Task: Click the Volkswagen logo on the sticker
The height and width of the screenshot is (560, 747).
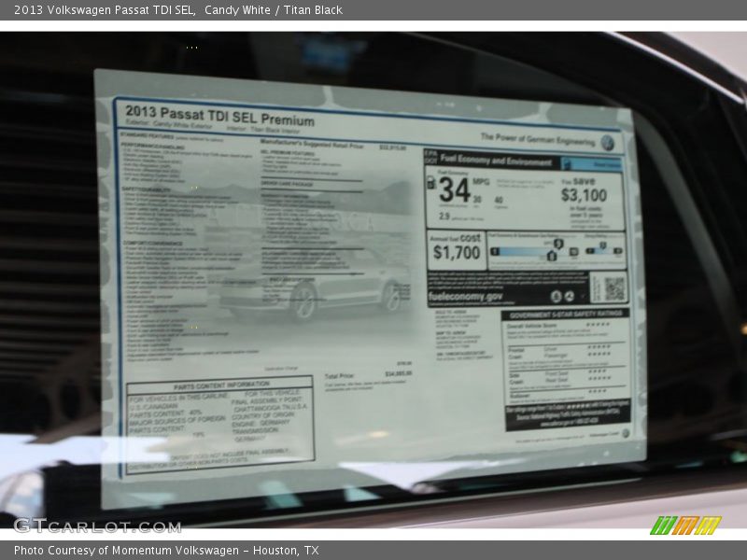Action: pyautogui.click(x=608, y=143)
